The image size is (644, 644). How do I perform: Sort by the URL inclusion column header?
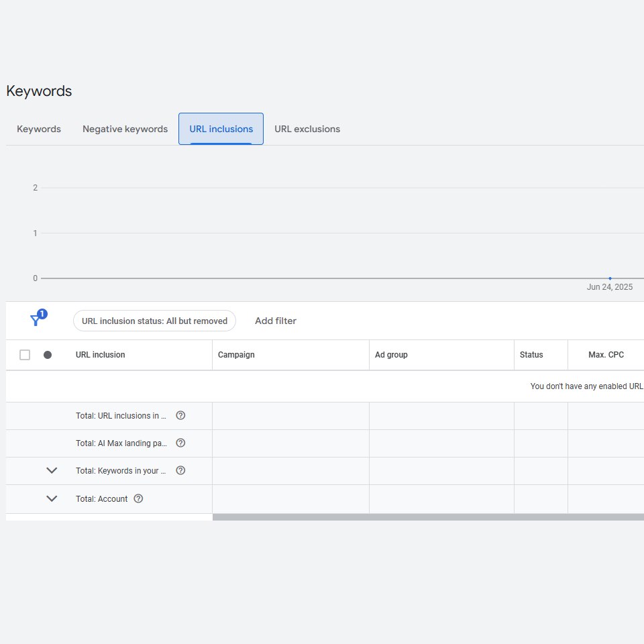[100, 355]
